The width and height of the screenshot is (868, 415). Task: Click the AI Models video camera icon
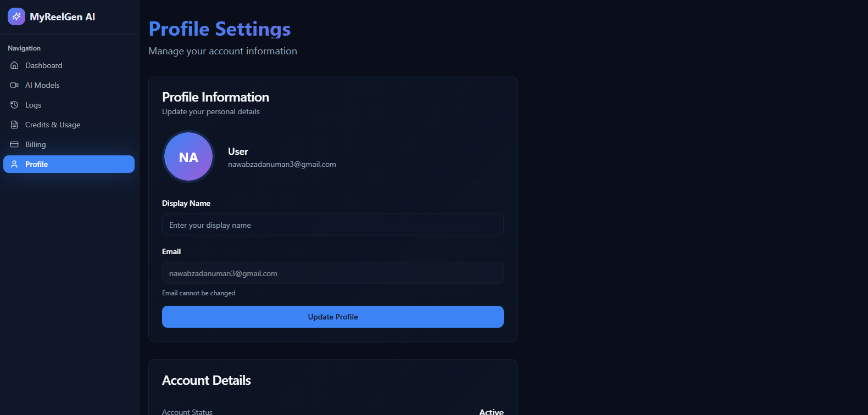14,85
